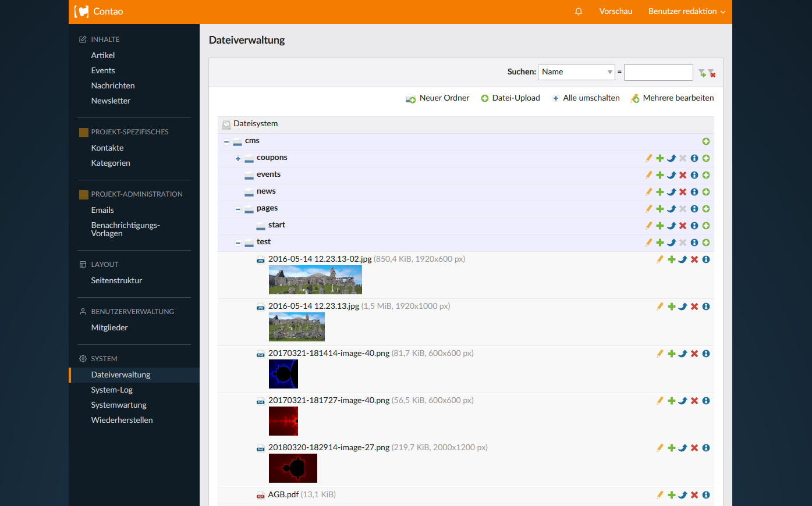Delete the news folder using red X
This screenshot has width=812, height=506.
pyautogui.click(x=683, y=192)
